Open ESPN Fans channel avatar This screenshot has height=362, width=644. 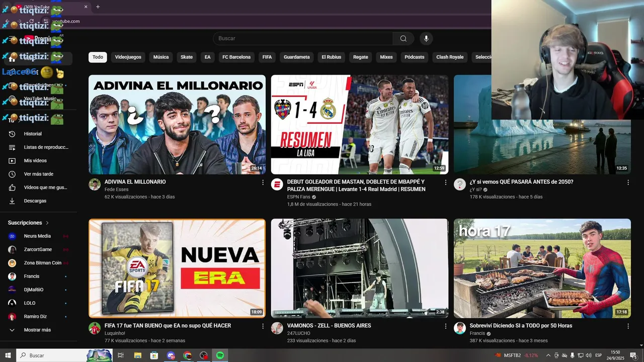277,185
